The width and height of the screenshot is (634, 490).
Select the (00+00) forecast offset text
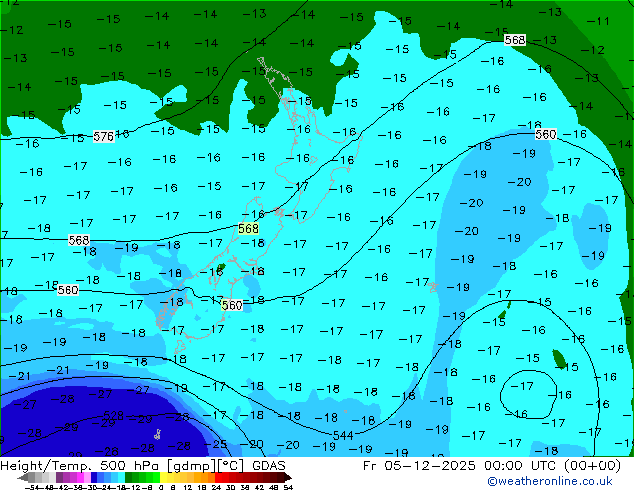click(x=592, y=466)
